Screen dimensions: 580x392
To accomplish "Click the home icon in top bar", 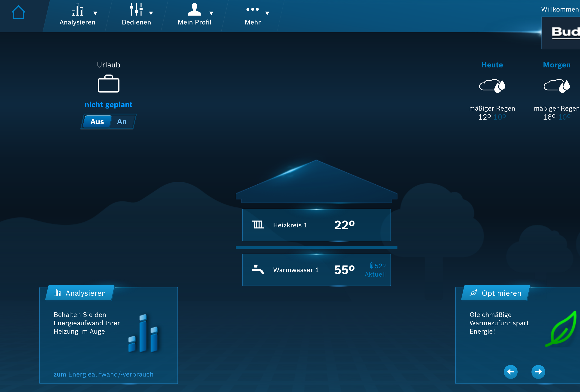I will coord(18,12).
